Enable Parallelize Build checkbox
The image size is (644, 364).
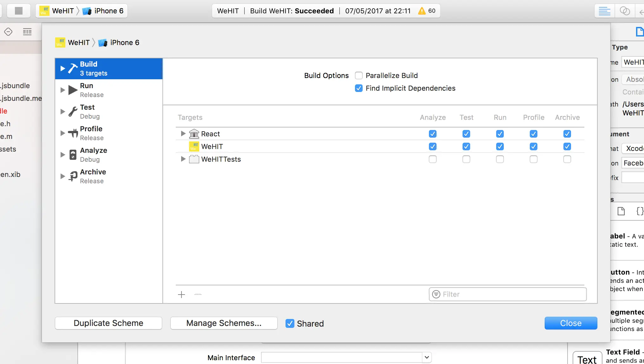pyautogui.click(x=359, y=75)
